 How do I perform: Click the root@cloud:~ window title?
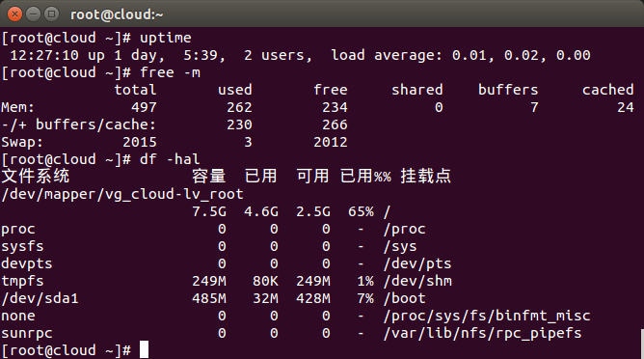click(x=117, y=14)
